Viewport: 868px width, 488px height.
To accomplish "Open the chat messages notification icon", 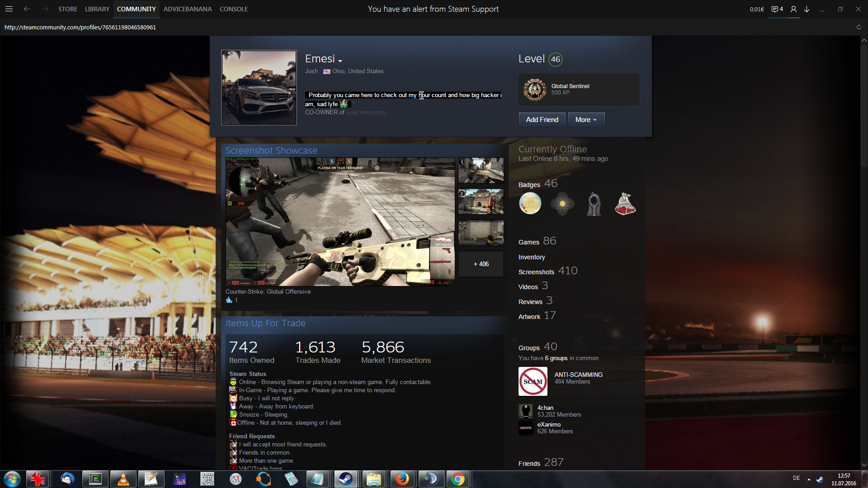I will click(x=777, y=9).
